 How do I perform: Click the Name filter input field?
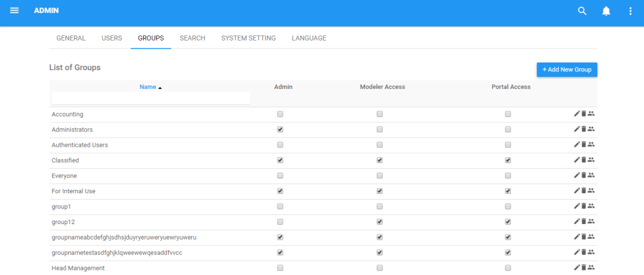(x=151, y=98)
